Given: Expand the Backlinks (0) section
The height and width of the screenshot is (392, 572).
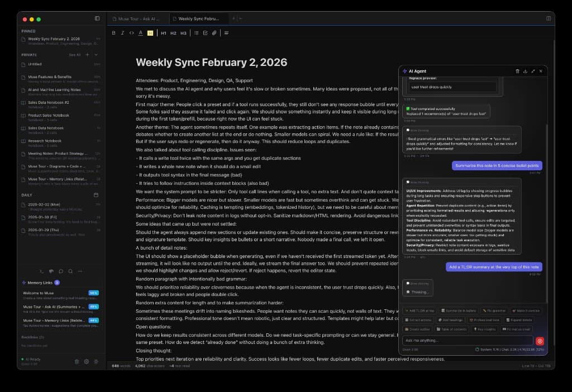Looking at the screenshot, I should [x=34, y=337].
